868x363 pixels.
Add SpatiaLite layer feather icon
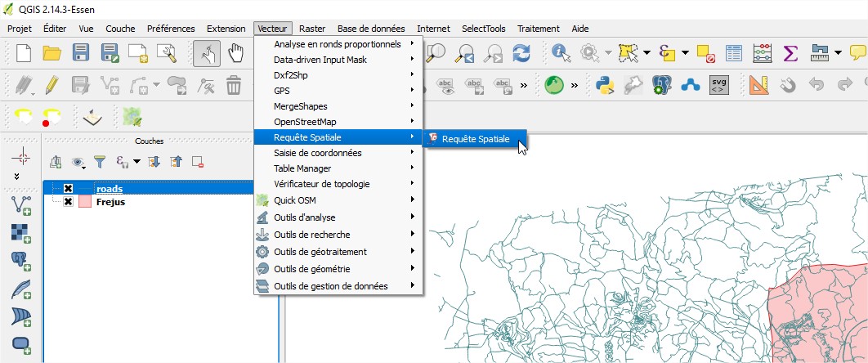(x=21, y=289)
